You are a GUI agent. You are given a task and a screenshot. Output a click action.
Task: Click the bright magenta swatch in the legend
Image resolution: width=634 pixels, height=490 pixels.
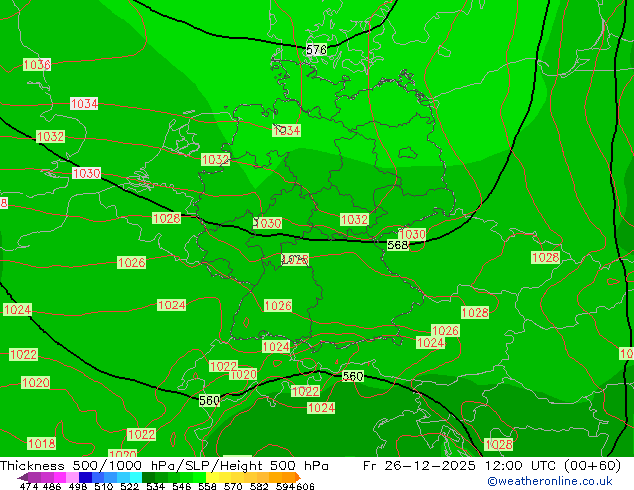[60, 477]
